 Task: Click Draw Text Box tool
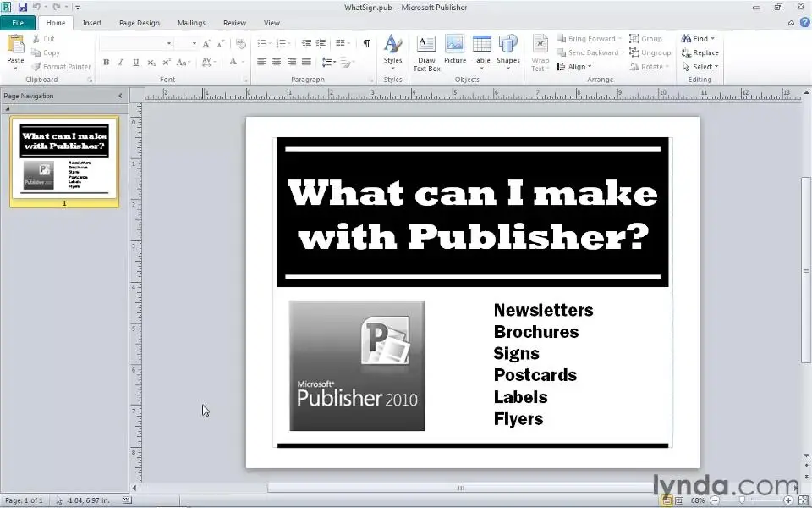[x=426, y=52]
